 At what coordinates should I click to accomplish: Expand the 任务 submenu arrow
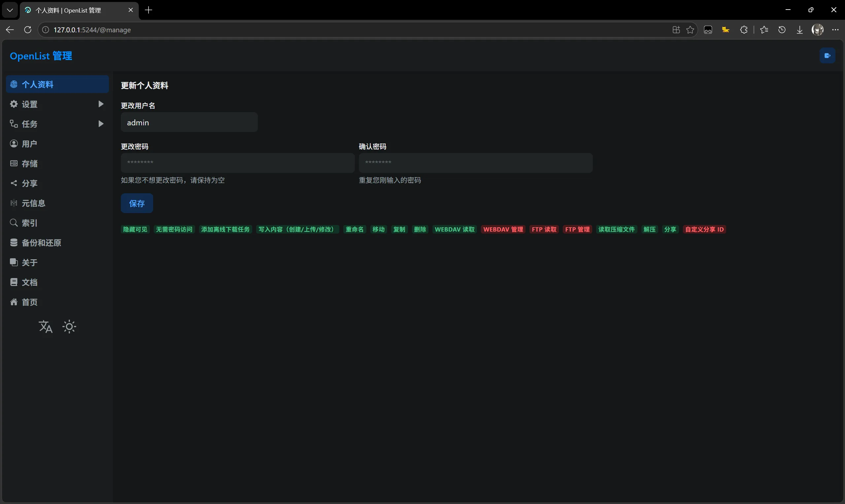101,124
